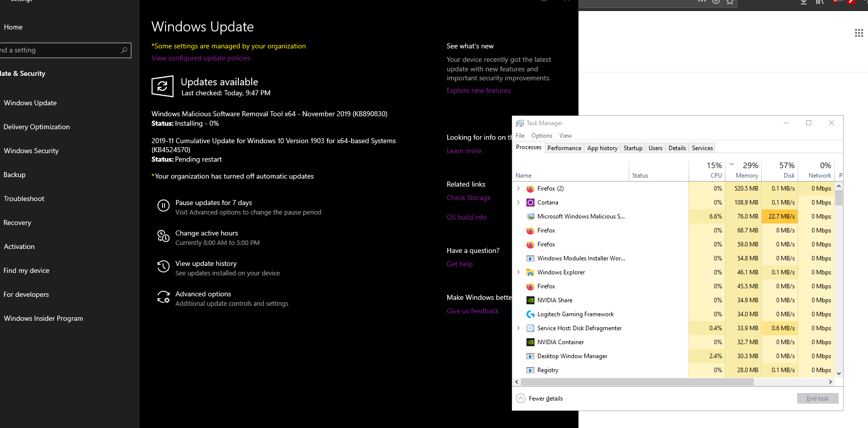Click the Service Host Disk Defragmenter gear icon
Screen dimensions: 868x428
pyautogui.click(x=530, y=328)
